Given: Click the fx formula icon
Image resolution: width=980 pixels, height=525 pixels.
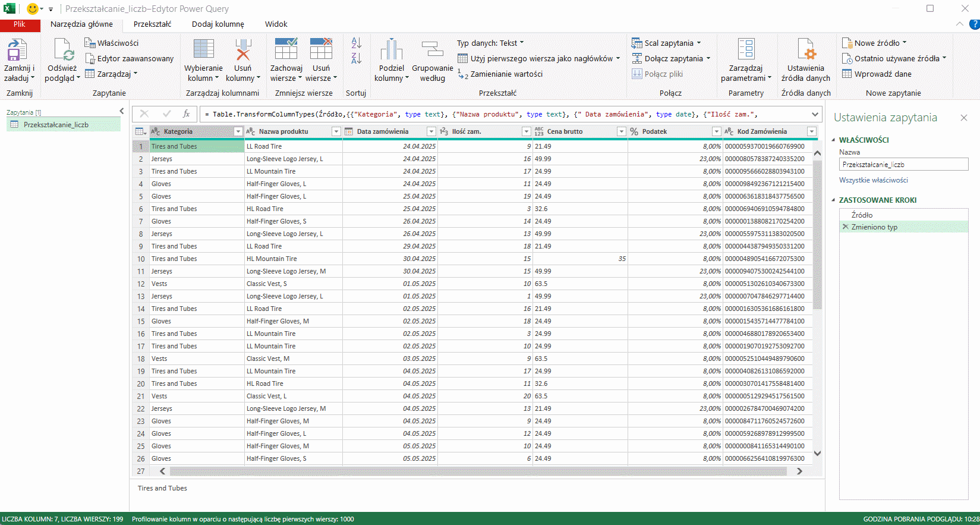Looking at the screenshot, I should point(186,114).
